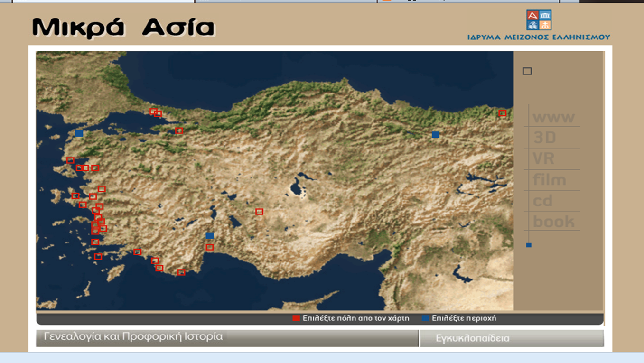Click the red legend square for city selection
Screen dimensions: 644x363
click(x=296, y=318)
